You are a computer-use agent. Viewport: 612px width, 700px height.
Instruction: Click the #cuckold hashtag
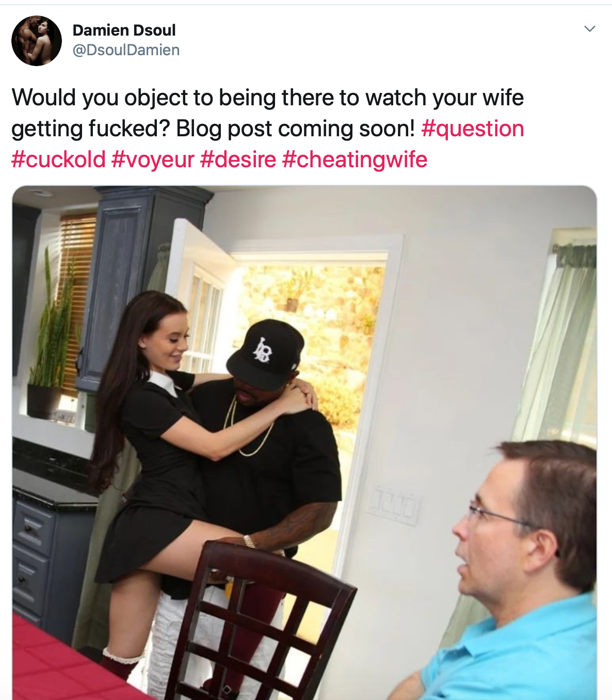[x=59, y=160]
